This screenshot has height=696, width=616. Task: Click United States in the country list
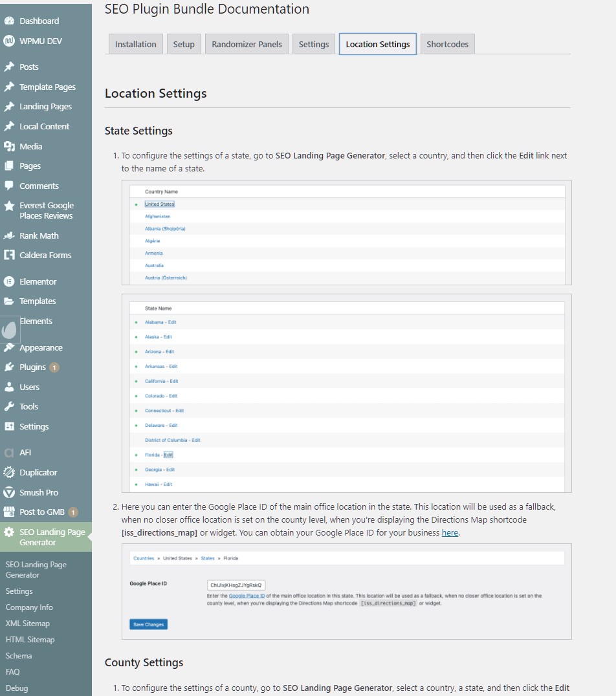(x=159, y=204)
